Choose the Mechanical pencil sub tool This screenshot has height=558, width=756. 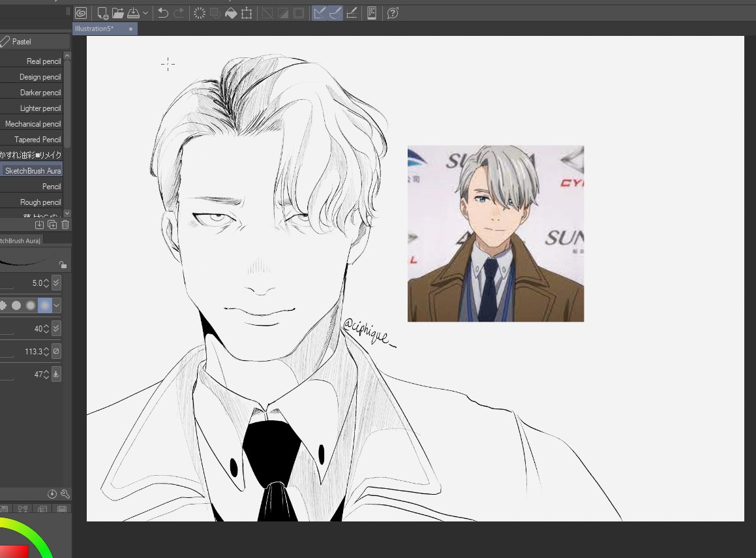[31, 124]
